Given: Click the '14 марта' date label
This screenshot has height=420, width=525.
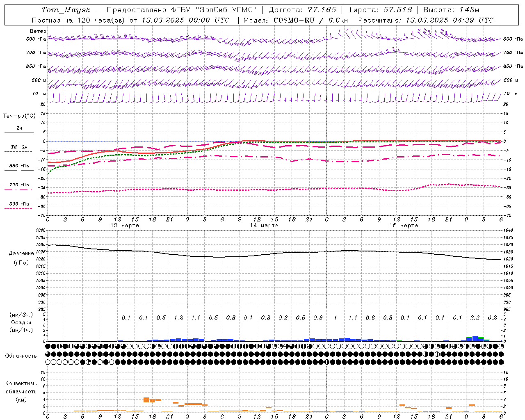Looking at the screenshot, I should (264, 226).
